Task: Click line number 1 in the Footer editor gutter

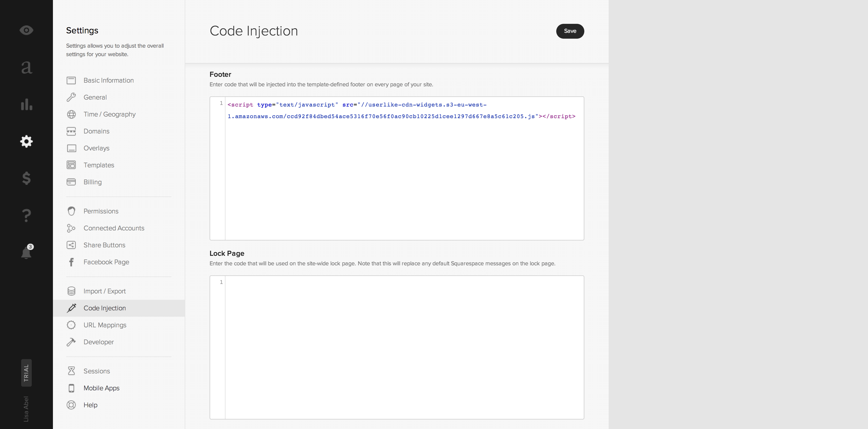Action: coord(221,103)
